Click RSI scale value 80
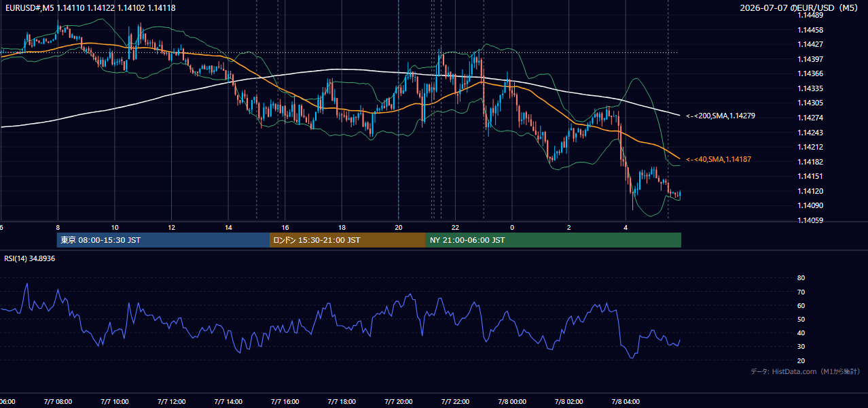The height and width of the screenshot is (408, 868). (x=801, y=278)
